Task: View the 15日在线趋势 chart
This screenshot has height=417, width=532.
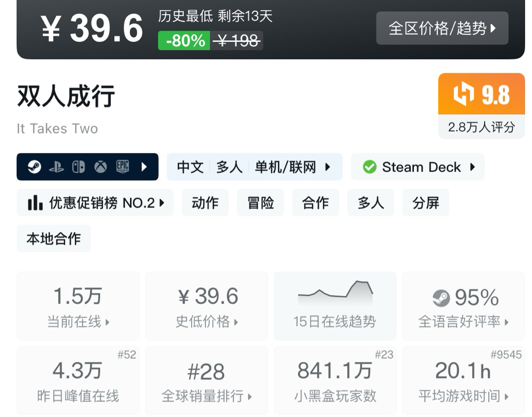Action: pos(334,306)
